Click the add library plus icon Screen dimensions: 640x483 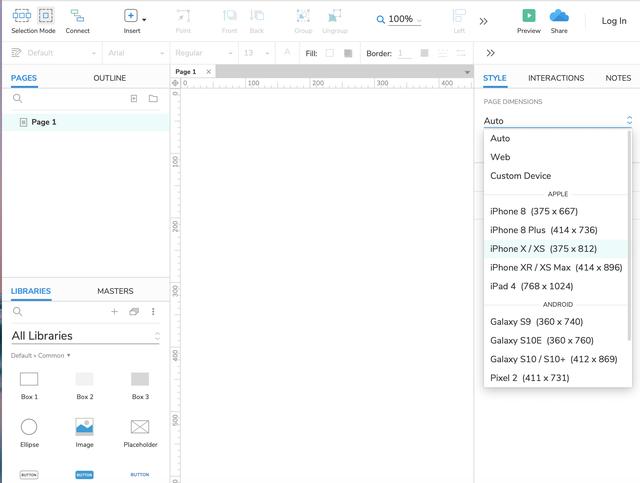[114, 312]
